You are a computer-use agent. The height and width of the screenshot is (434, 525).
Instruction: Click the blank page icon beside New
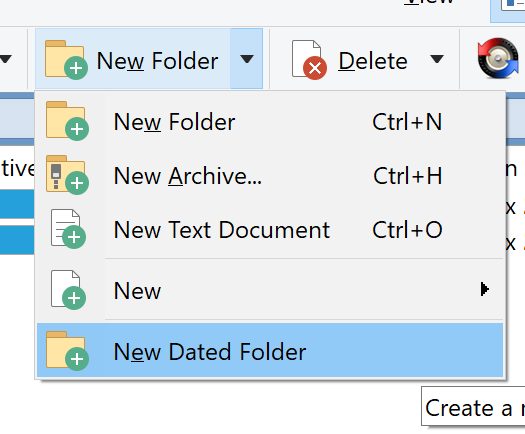tap(68, 290)
